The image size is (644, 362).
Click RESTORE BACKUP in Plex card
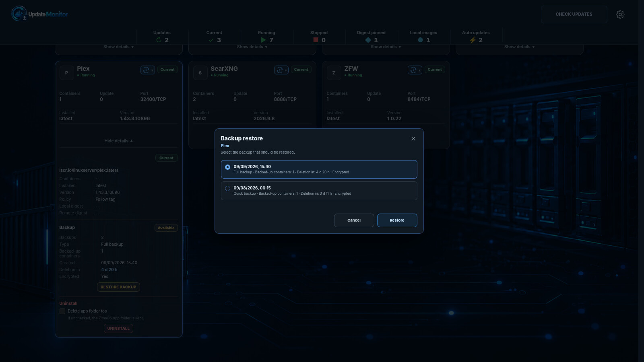[118, 287]
